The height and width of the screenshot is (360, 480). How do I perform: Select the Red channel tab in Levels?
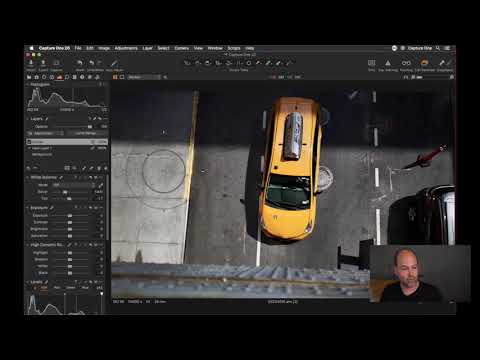click(x=57, y=287)
